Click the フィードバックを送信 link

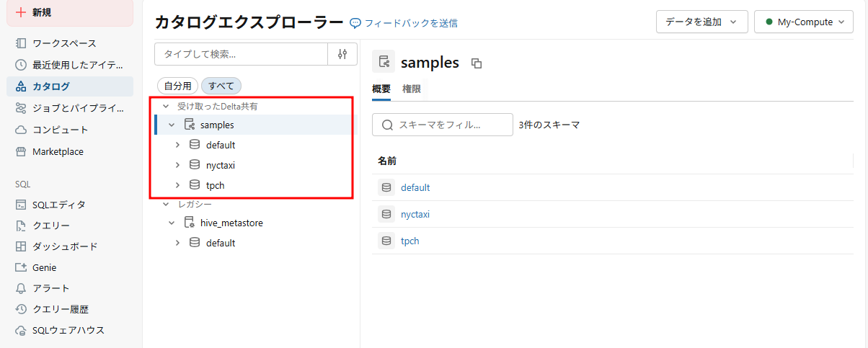[411, 23]
